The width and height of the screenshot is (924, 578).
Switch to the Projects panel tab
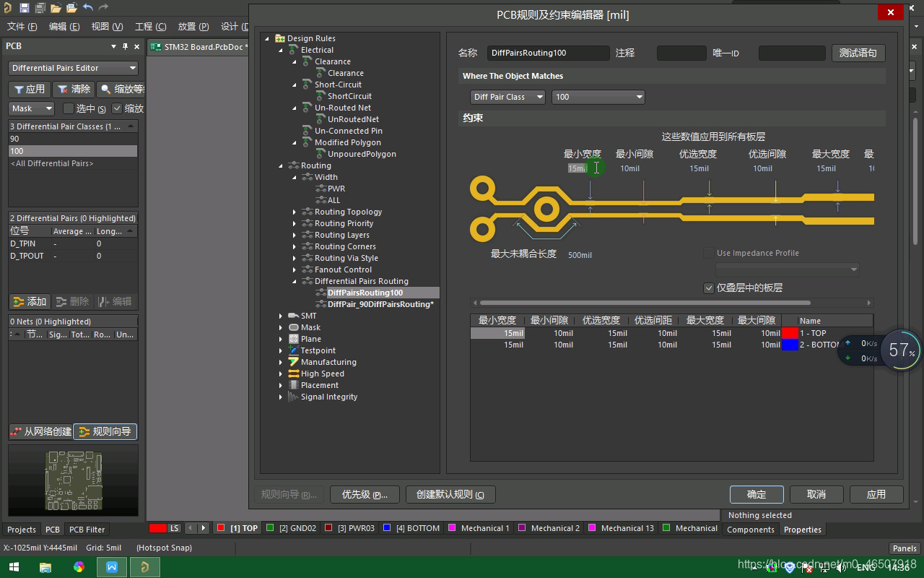click(22, 530)
